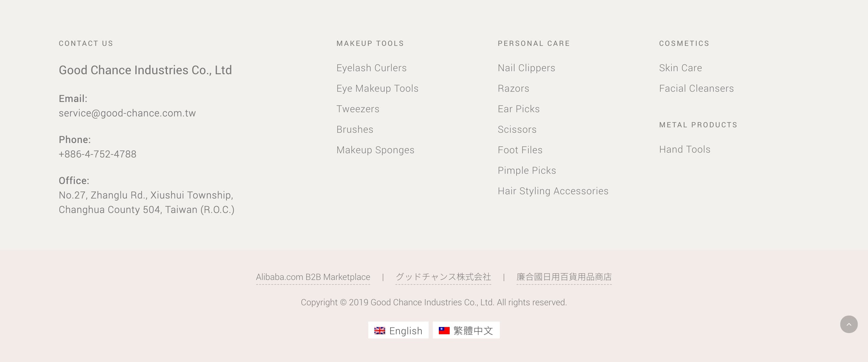Viewport: 868px width, 362px height.
Task: Open the Foot Files link
Action: [x=520, y=150]
